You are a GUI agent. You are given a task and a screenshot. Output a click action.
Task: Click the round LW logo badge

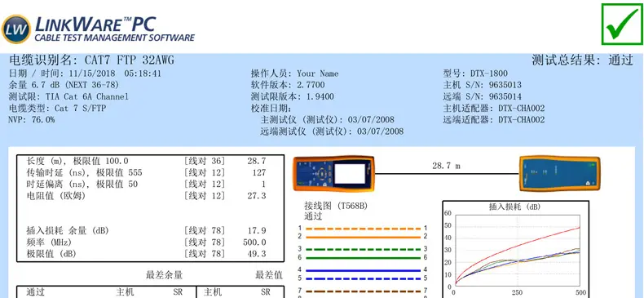(x=16, y=29)
